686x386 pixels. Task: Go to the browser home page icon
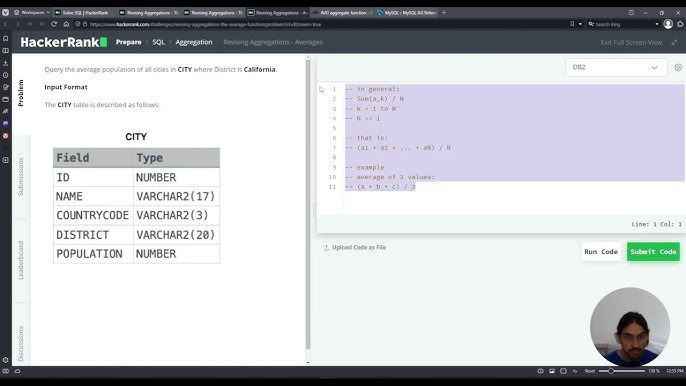click(66, 24)
